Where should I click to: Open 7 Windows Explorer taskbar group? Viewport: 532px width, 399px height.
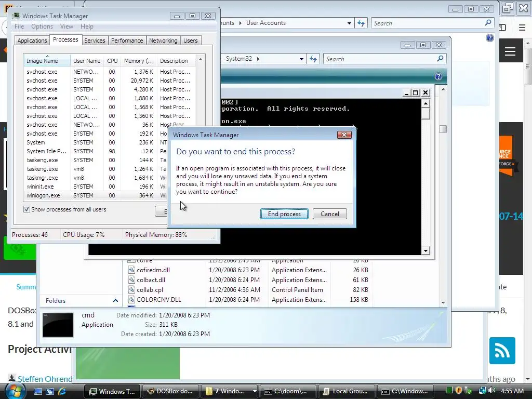point(229,391)
